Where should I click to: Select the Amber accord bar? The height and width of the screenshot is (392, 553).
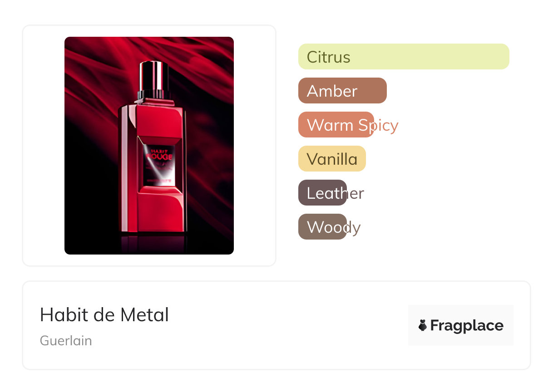[342, 91]
